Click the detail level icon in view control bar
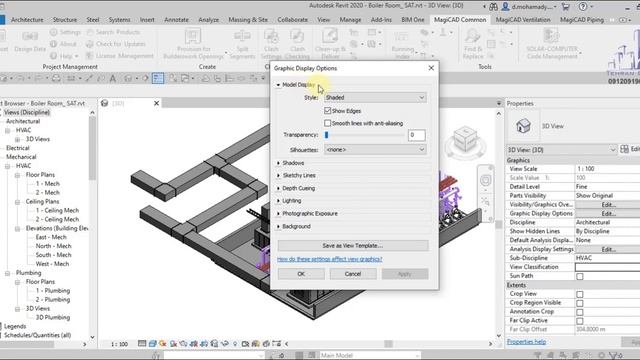The width and height of the screenshot is (640, 360). [x=142, y=344]
